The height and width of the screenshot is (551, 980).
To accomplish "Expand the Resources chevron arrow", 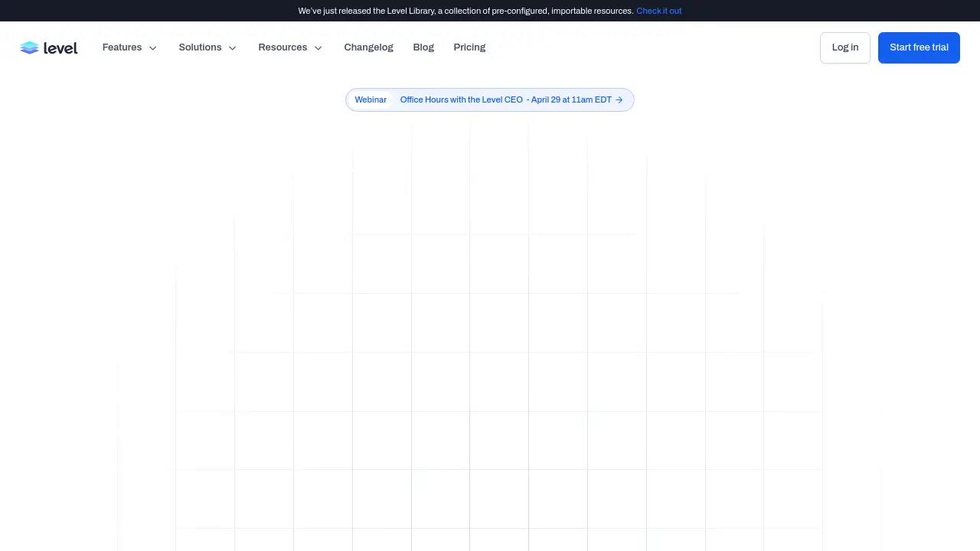I will (x=318, y=48).
